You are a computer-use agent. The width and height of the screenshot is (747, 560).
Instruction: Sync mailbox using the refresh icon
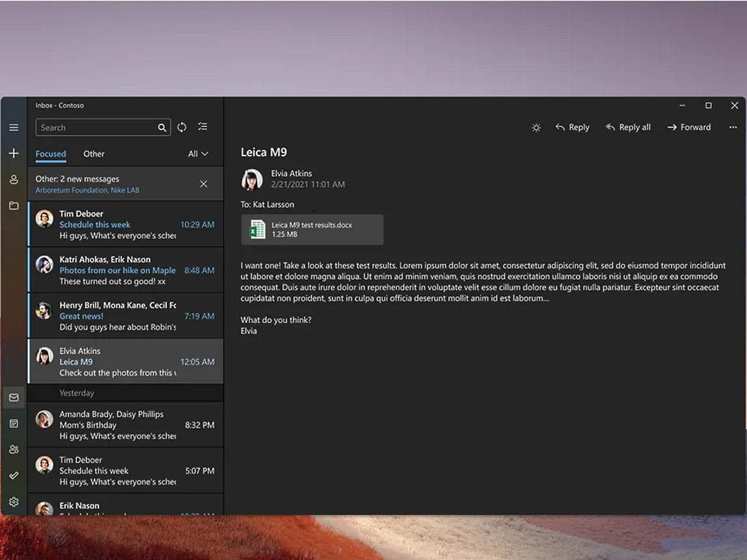click(181, 127)
